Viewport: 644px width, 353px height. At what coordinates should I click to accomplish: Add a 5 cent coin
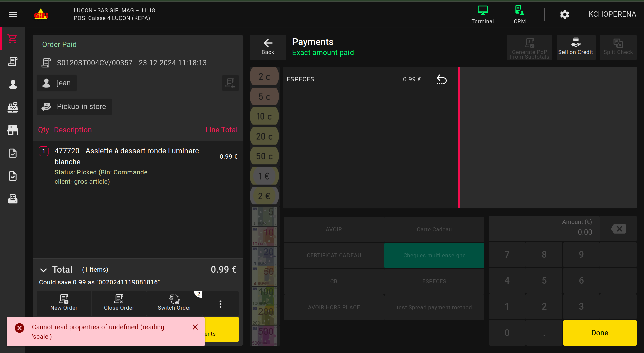264,97
